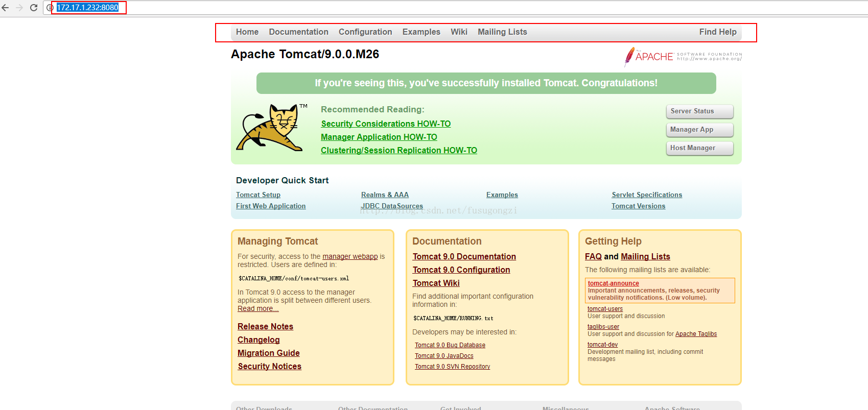Screen dimensions: 868x410
Task: Click the browser forward arrow
Action: click(19, 8)
